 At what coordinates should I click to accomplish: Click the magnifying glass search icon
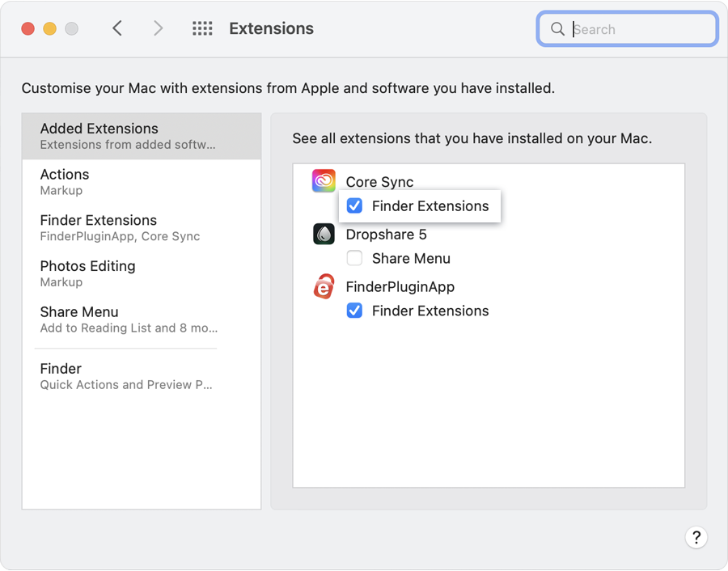[557, 29]
